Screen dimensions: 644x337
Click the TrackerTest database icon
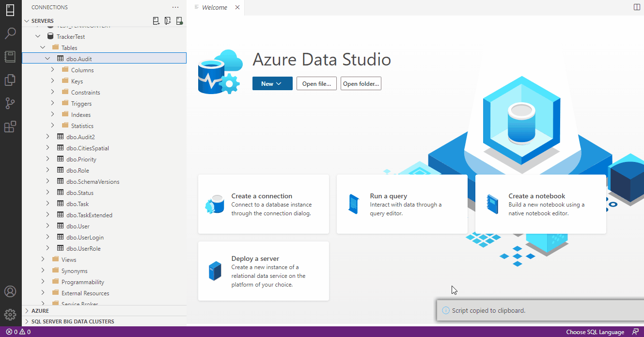(50, 36)
